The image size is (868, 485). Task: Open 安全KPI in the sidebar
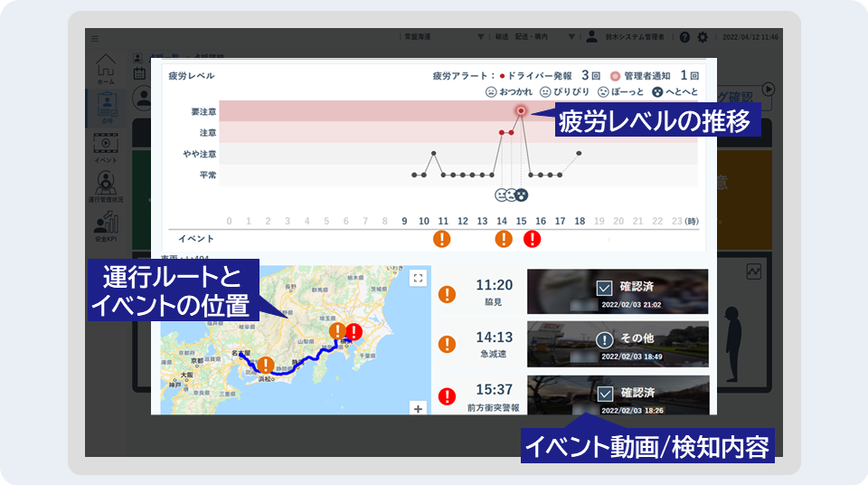tap(106, 226)
